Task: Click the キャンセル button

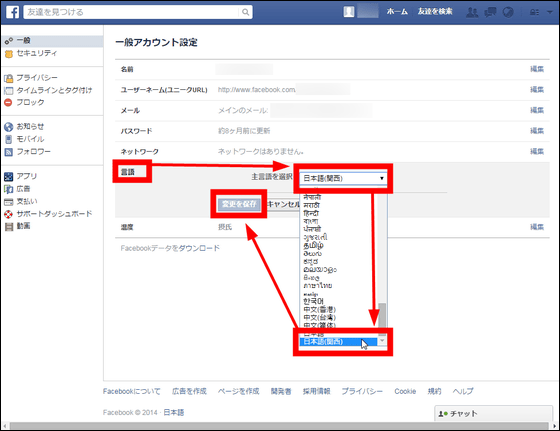Action: click(283, 204)
